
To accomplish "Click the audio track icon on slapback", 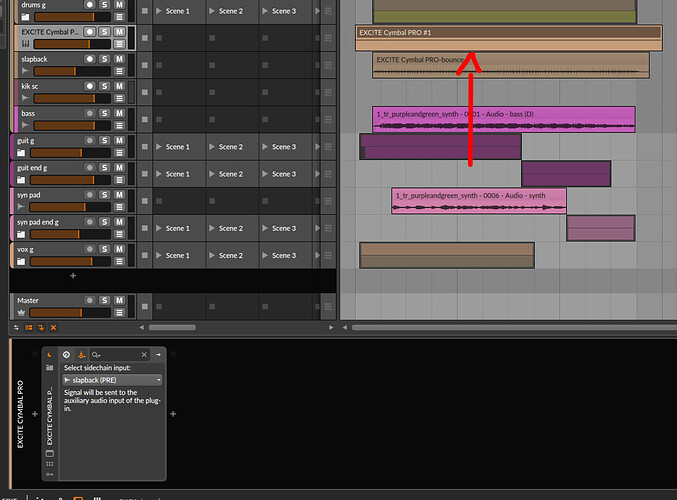I will [x=25, y=71].
